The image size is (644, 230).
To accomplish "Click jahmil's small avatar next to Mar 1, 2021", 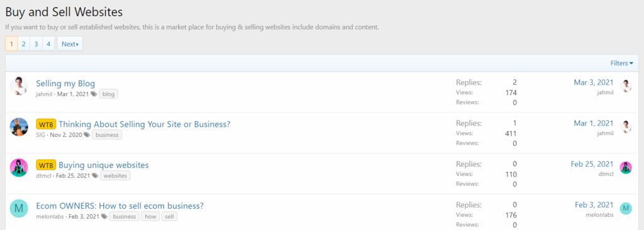I will coord(626,127).
